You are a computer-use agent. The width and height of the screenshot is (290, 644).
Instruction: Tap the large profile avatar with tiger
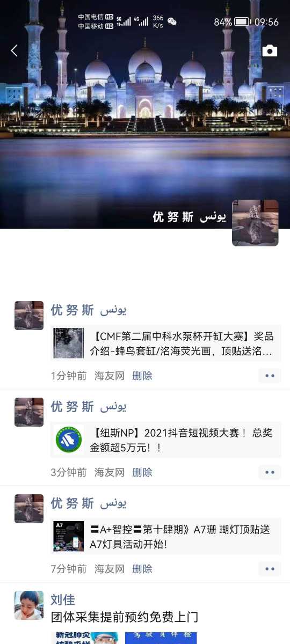click(255, 223)
